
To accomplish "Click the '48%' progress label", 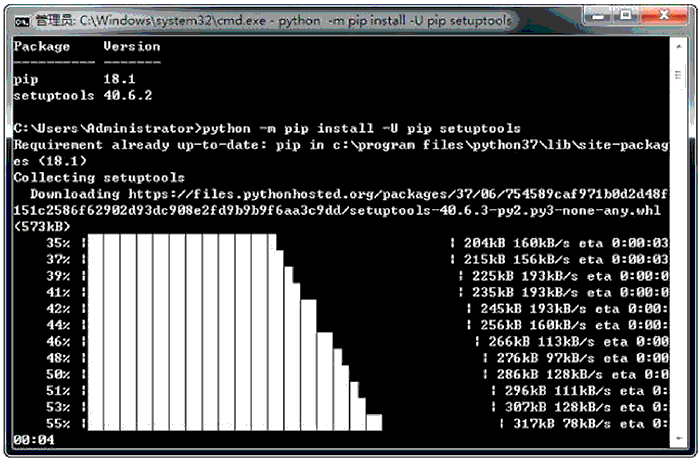I will (x=58, y=358).
